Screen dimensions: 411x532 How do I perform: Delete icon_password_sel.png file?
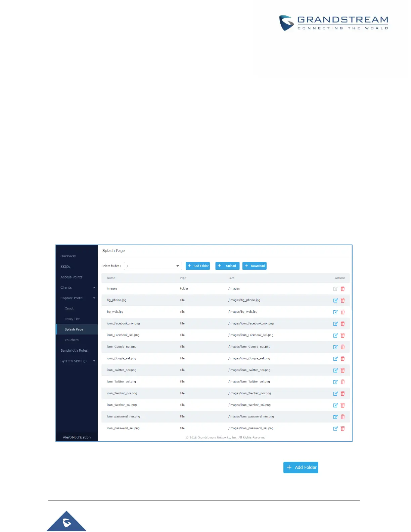click(342, 429)
